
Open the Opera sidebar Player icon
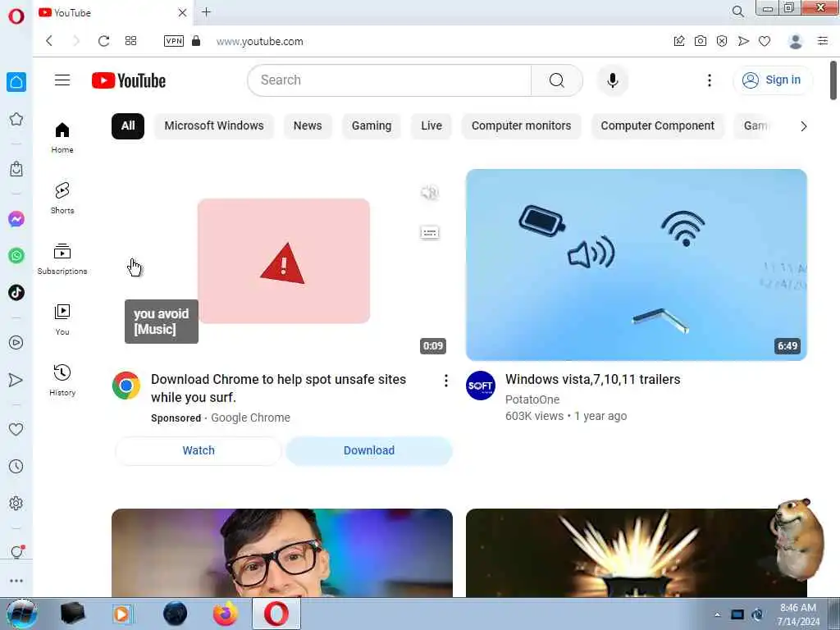16,342
